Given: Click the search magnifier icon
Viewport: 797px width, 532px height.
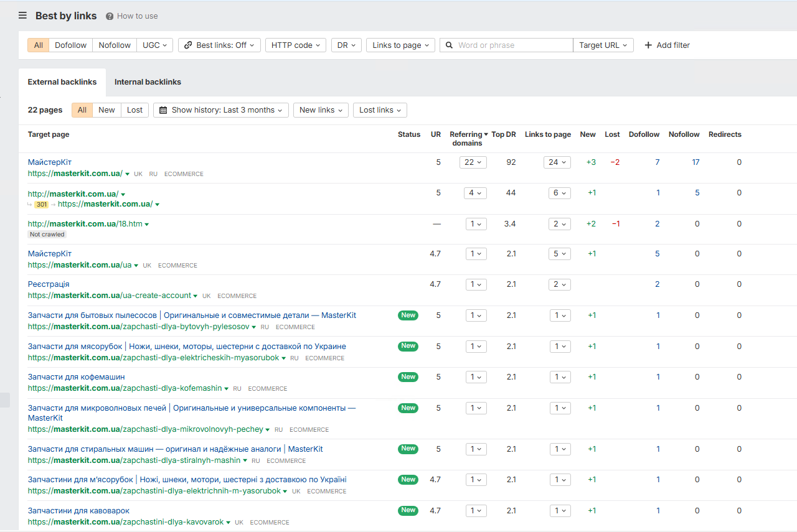Looking at the screenshot, I should point(449,45).
